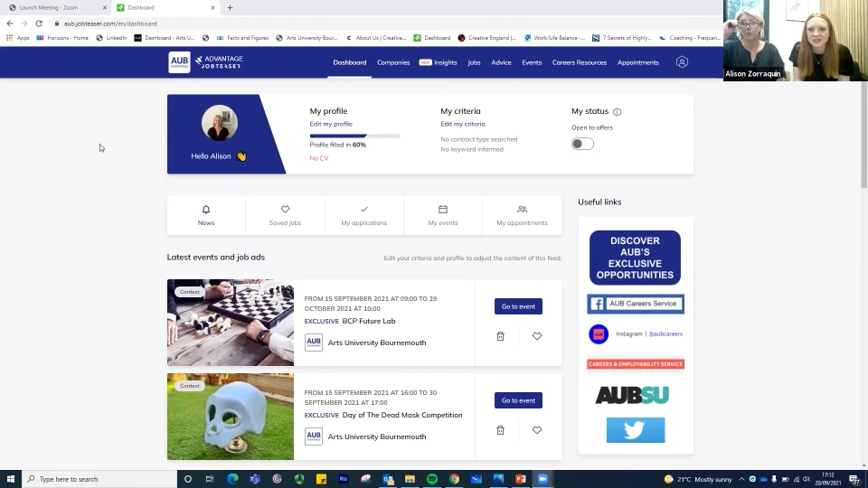Switch to My appointments tab
This screenshot has height=488, width=868.
pyautogui.click(x=522, y=215)
